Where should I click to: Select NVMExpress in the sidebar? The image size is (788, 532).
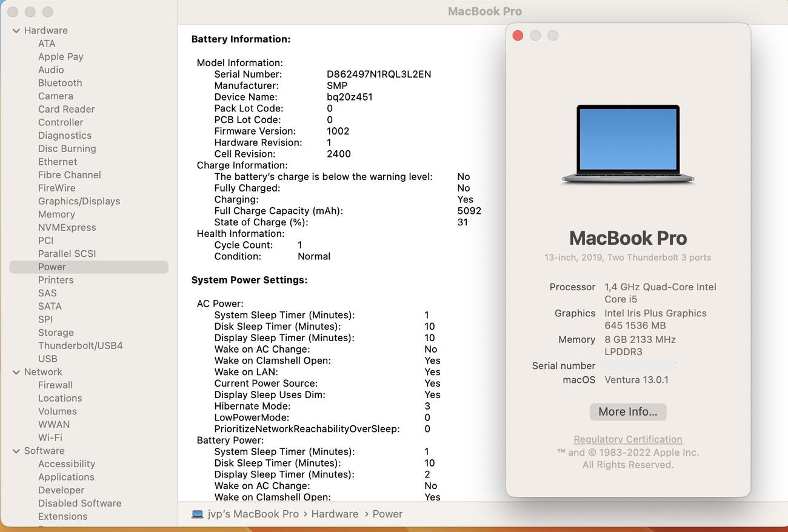point(67,227)
